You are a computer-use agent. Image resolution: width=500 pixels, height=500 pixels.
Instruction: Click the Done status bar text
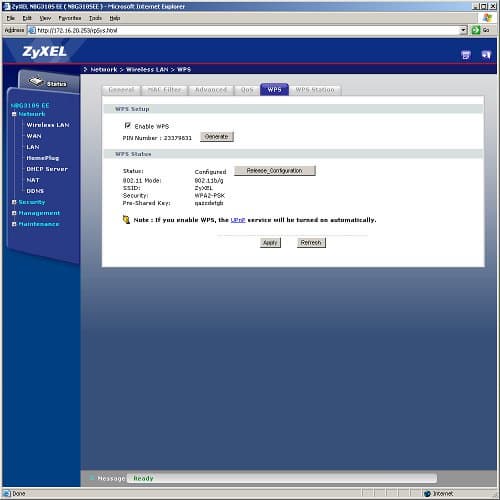coord(19,493)
